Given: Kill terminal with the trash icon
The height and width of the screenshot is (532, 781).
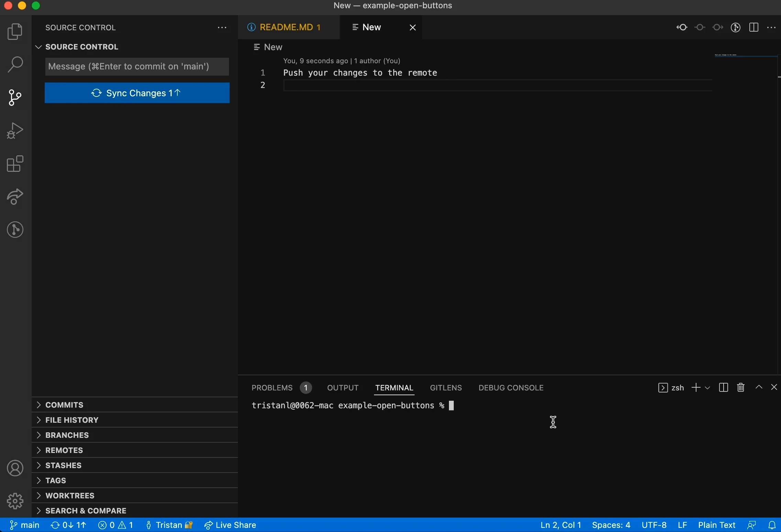Looking at the screenshot, I should pos(741,388).
